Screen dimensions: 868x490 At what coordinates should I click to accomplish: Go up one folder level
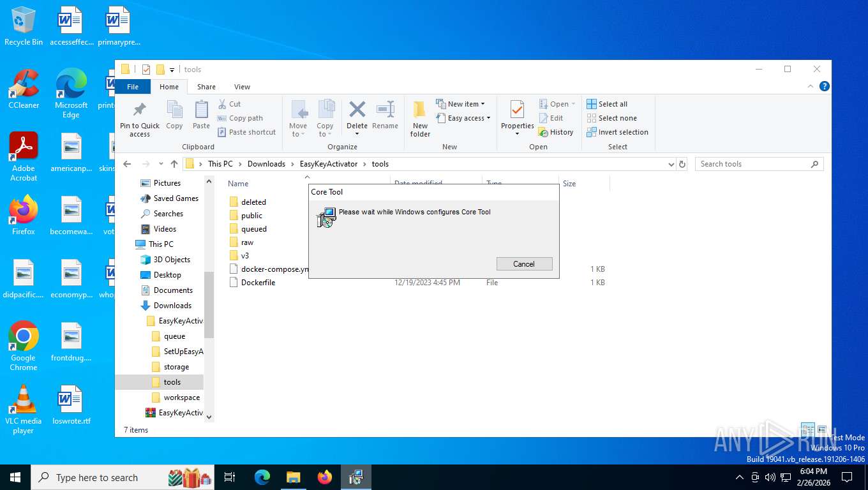tap(174, 164)
